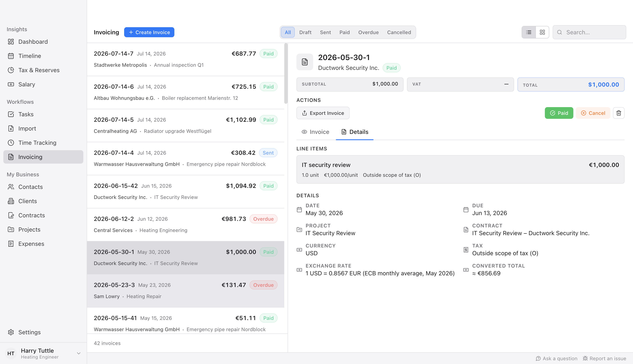
Task: Select overdue invoice 2026-06-12-2 Central Services
Action: pos(186,224)
